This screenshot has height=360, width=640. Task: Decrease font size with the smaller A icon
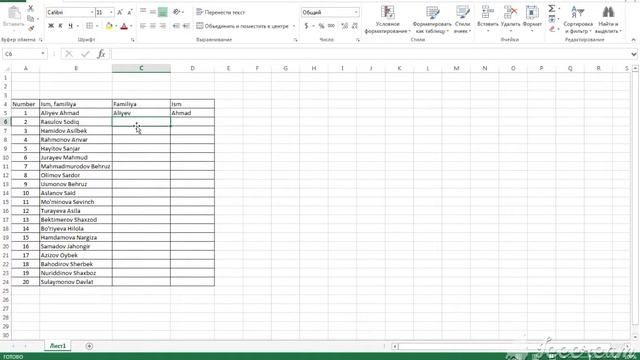coord(130,13)
